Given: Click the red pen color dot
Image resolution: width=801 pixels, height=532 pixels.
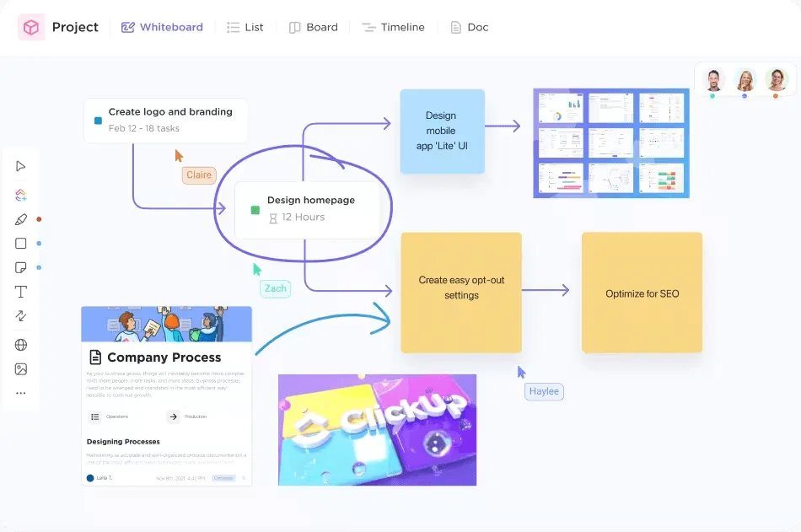Looking at the screenshot, I should point(39,219).
